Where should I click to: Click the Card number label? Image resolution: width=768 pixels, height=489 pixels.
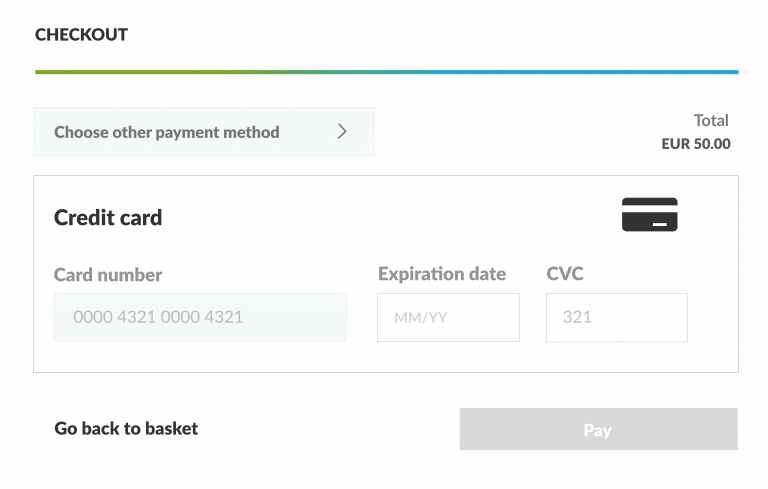[108, 275]
